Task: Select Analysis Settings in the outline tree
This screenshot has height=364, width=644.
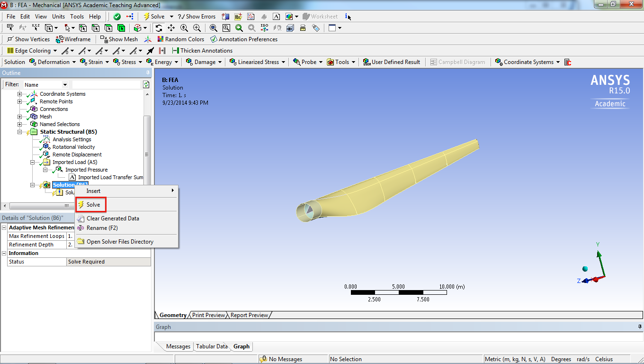Action: [x=72, y=139]
